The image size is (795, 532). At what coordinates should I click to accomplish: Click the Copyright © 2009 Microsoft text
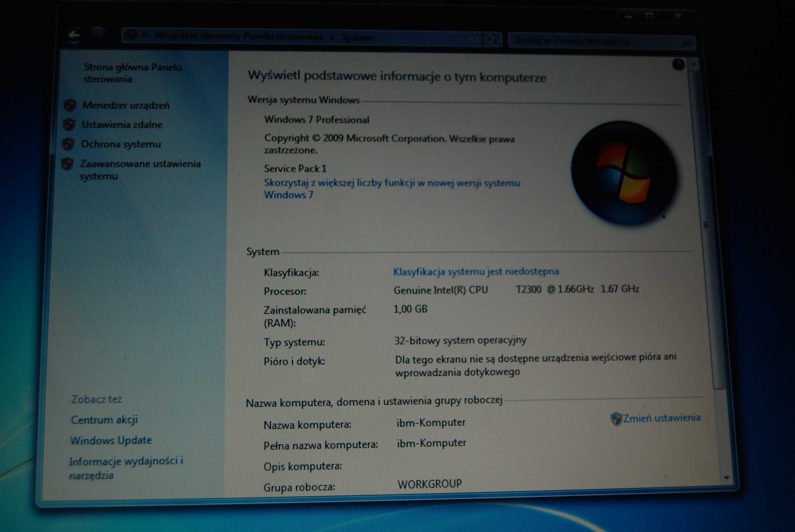coord(389,144)
